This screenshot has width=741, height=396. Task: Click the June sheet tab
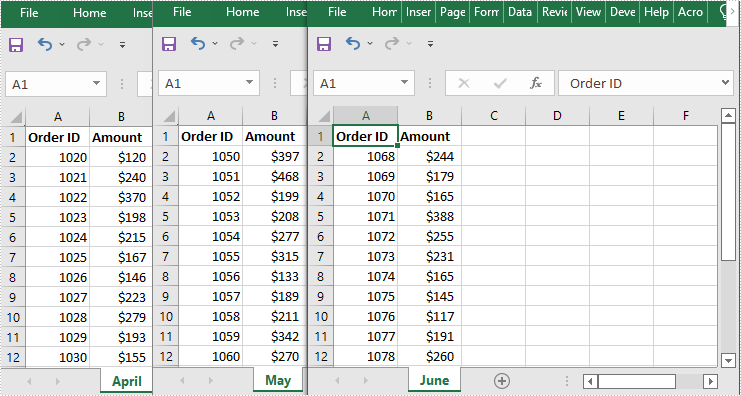(x=434, y=380)
